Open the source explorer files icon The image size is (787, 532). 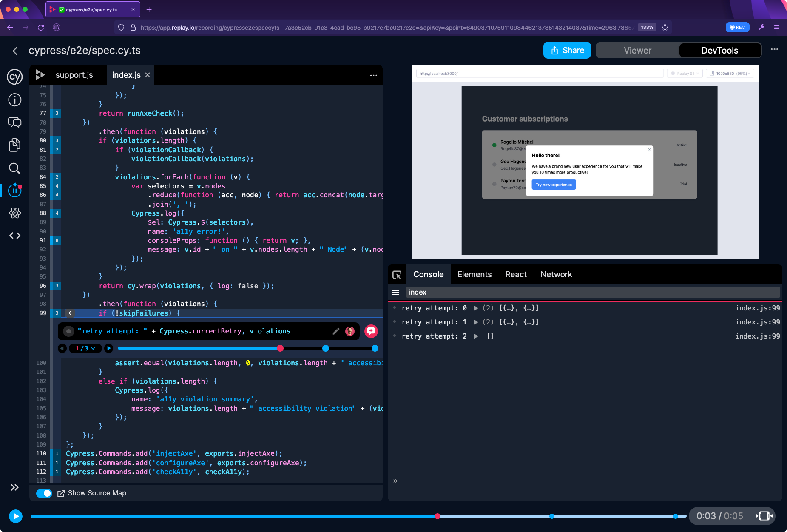pyautogui.click(x=15, y=145)
